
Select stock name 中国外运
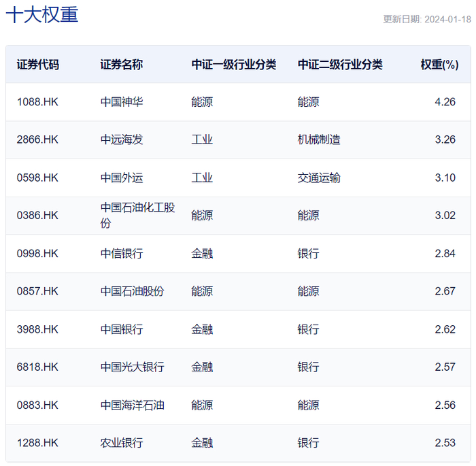click(122, 178)
